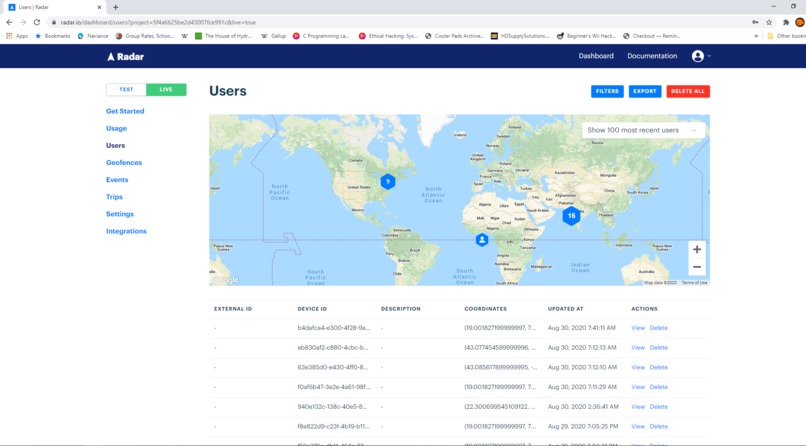Open Bookmarks folder in bookmarks bar

[52, 36]
